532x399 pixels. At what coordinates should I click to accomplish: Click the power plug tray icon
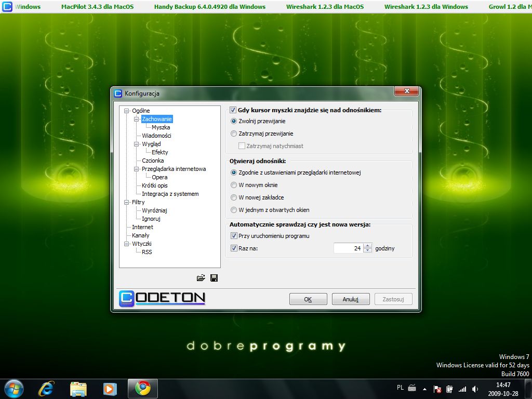click(449, 389)
